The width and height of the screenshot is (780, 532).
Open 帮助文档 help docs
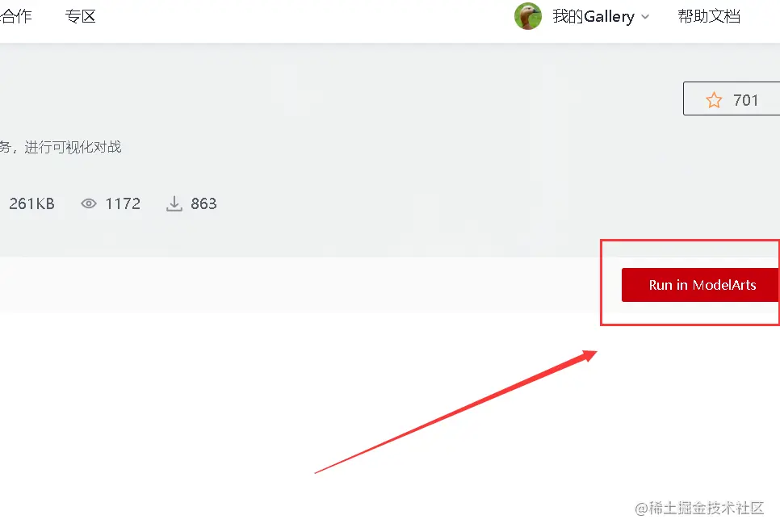(x=709, y=16)
